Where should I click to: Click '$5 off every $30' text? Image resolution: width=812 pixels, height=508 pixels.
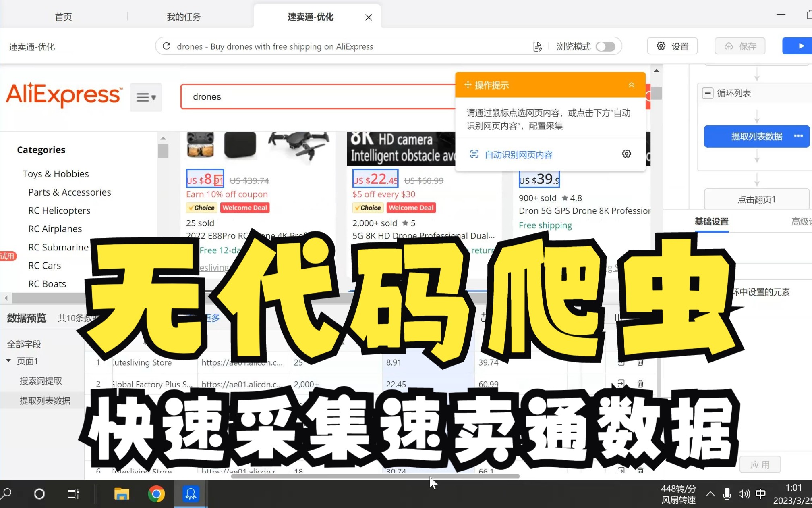(x=384, y=194)
